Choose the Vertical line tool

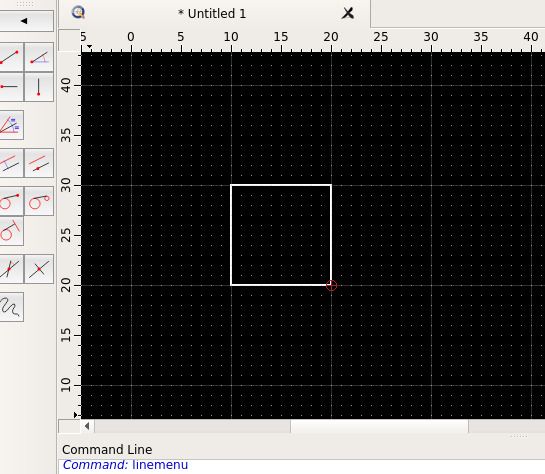39,87
